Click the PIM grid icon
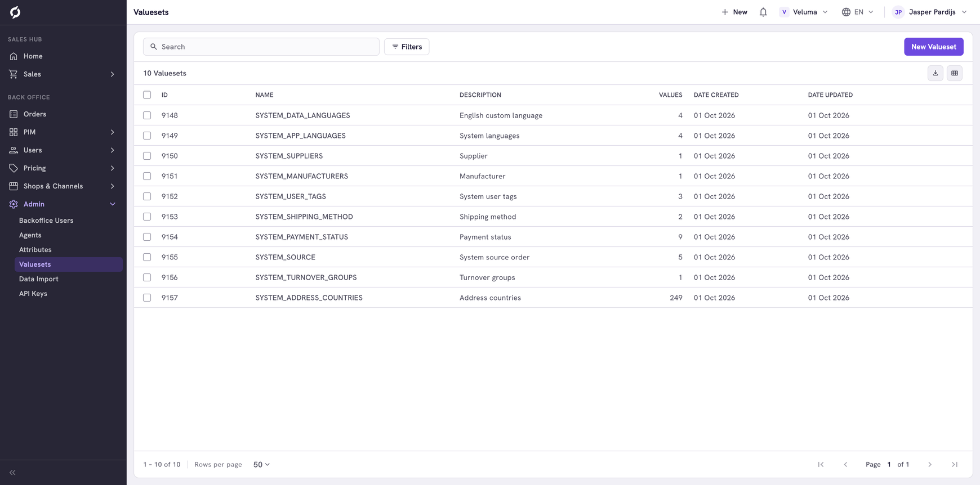 [x=14, y=132]
